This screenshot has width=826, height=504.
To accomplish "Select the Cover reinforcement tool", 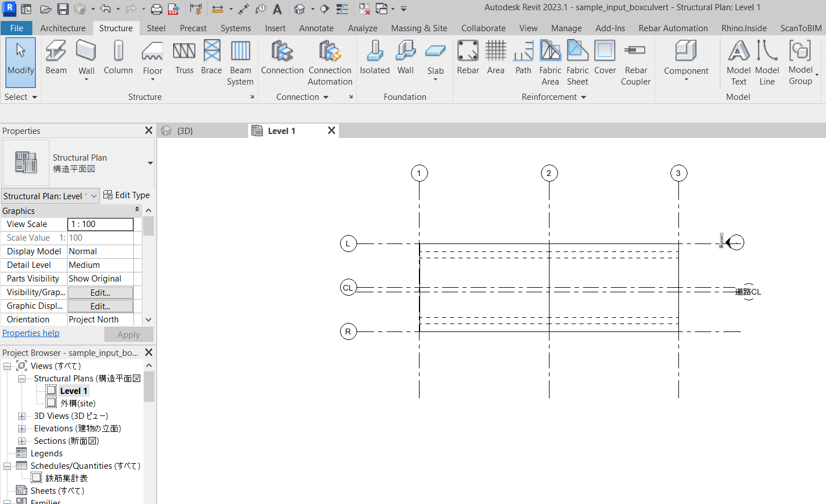I will [x=605, y=57].
